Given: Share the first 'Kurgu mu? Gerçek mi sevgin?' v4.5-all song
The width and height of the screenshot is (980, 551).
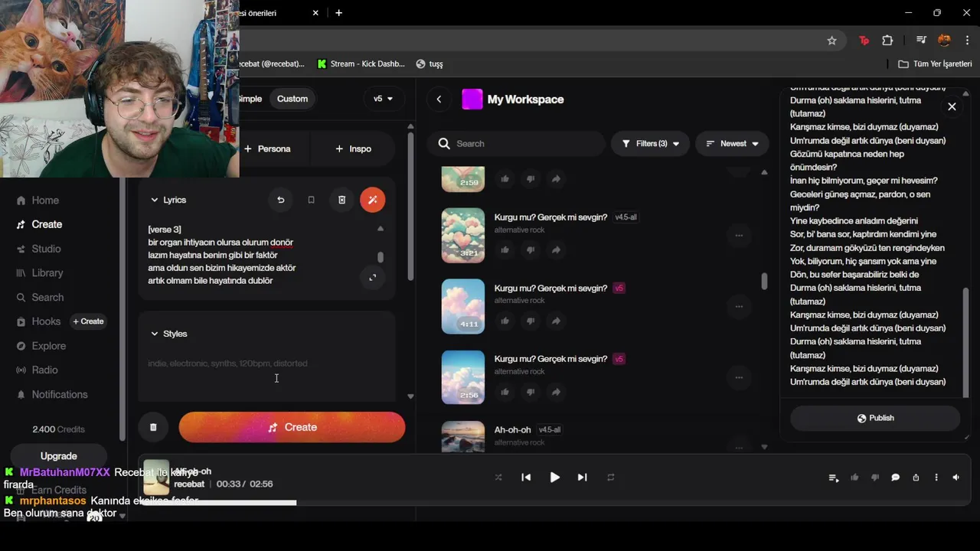Looking at the screenshot, I should click(x=556, y=249).
